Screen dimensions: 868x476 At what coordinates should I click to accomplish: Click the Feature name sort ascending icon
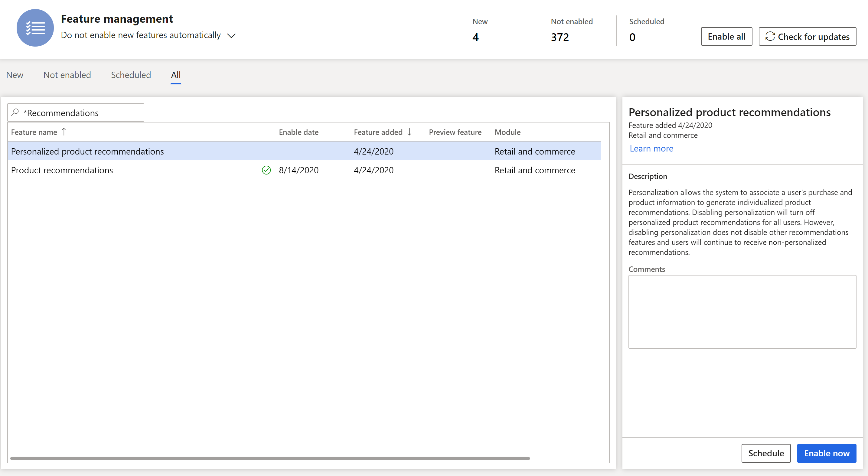(x=63, y=131)
